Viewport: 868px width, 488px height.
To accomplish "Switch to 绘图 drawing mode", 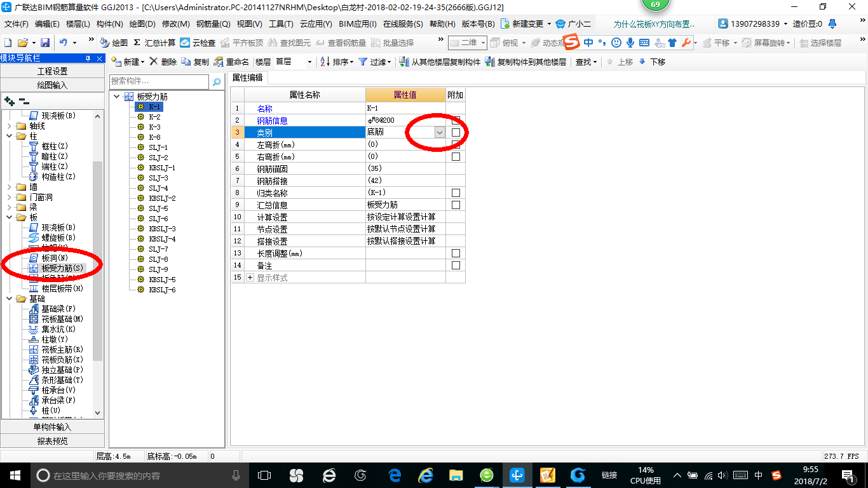I will pos(114,43).
